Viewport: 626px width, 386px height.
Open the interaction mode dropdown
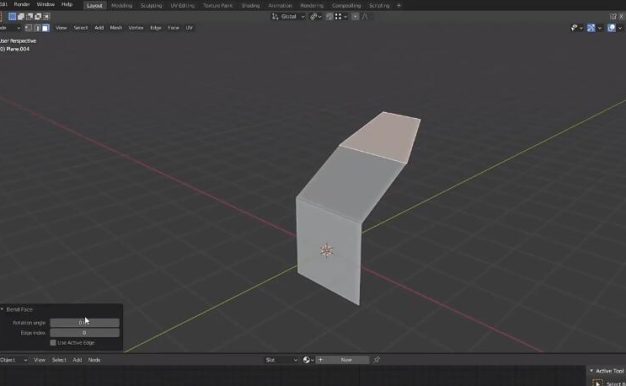pyautogui.click(x=10, y=28)
